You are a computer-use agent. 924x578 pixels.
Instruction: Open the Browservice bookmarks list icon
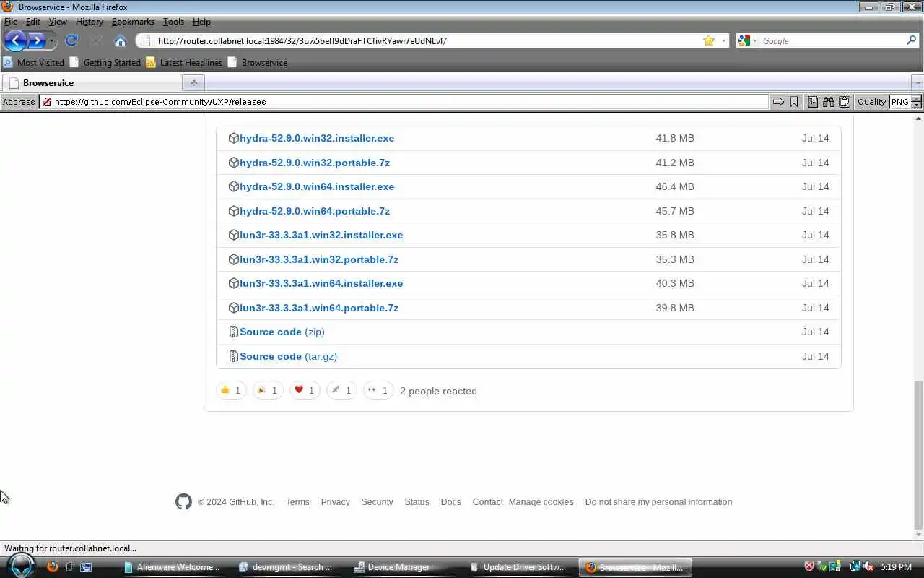[813, 102]
